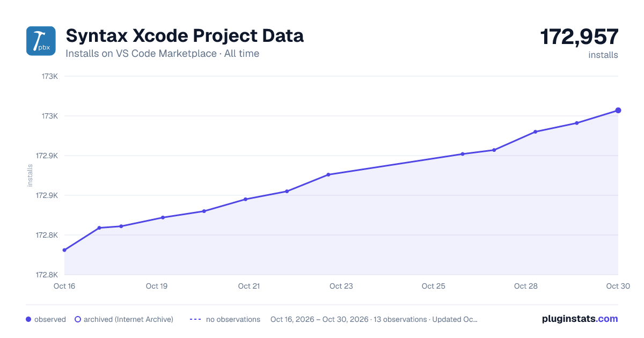Click the Oct 21 axis label
644x338 pixels.
(249, 286)
